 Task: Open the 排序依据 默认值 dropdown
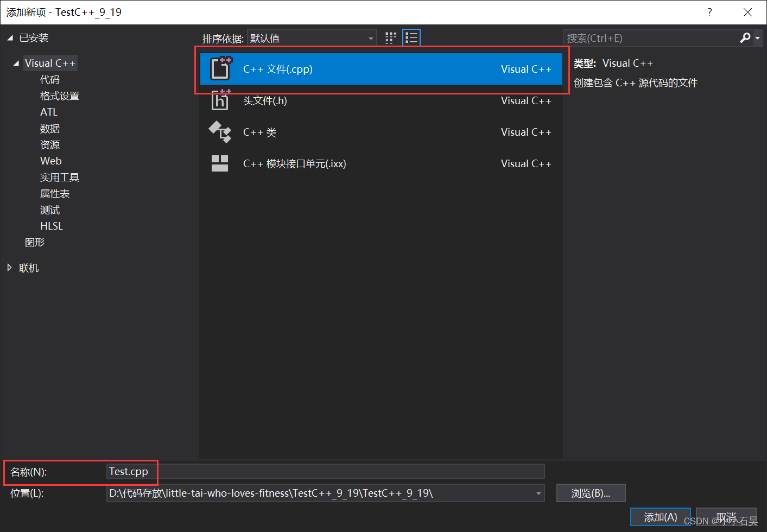(312, 38)
